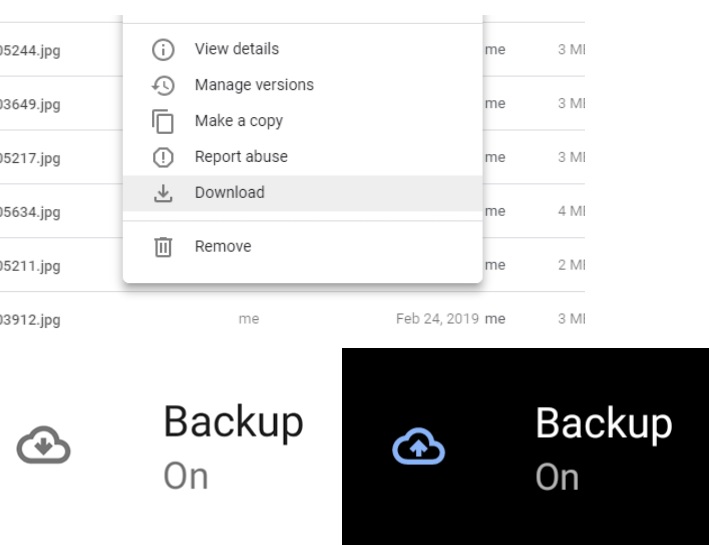
Task: Select View details from context menu
Action: tap(236, 49)
